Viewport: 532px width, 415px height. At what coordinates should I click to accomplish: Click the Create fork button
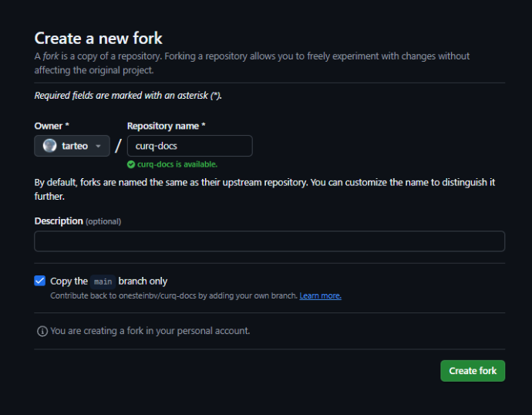pos(473,371)
